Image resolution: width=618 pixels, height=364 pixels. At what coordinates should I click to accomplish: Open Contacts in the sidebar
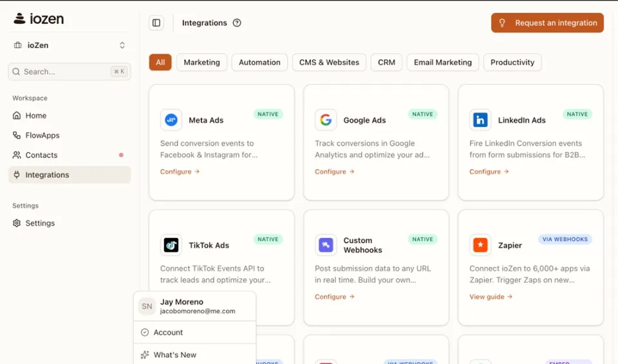pos(70,155)
